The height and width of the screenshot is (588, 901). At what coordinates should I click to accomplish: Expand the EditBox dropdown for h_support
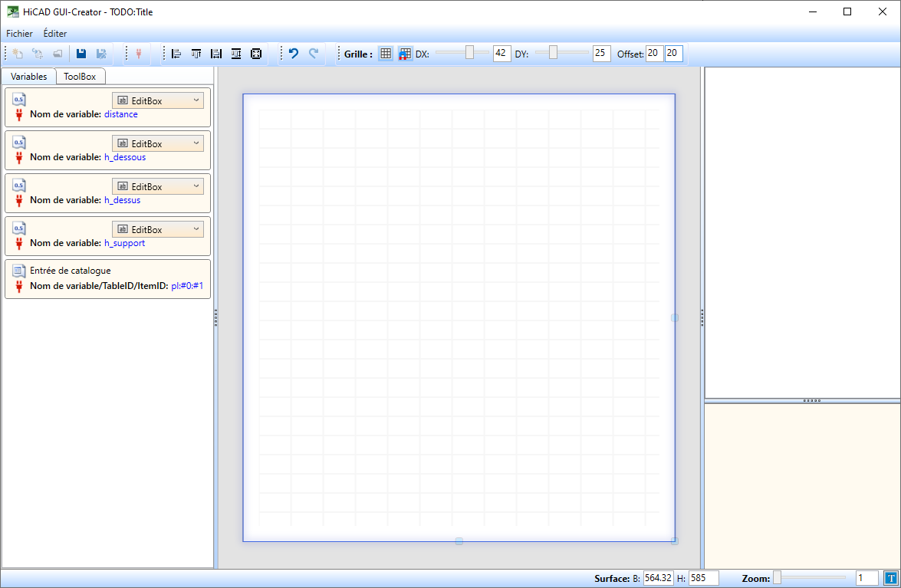[x=158, y=229]
